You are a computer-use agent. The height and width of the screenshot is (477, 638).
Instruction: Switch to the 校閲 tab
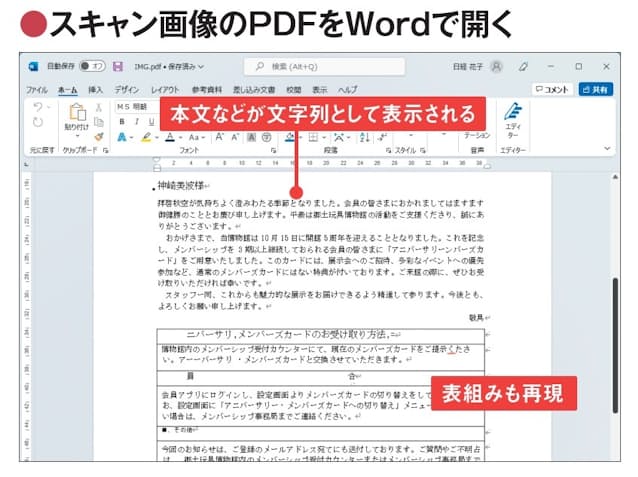click(x=293, y=90)
